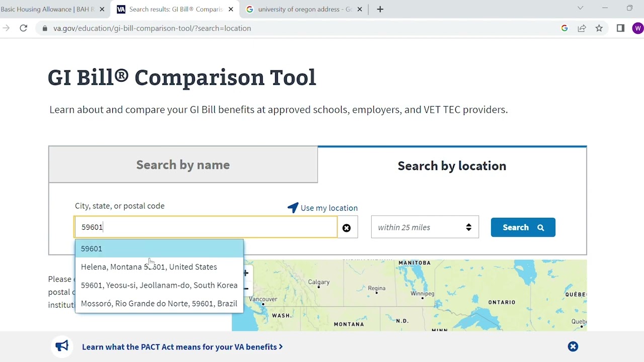
Task: Zoom in on the map
Action: click(246, 273)
